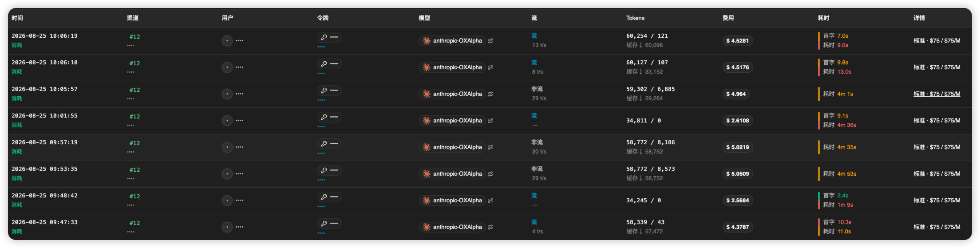Click the user avatar in the 09:48:42 row

tap(227, 201)
